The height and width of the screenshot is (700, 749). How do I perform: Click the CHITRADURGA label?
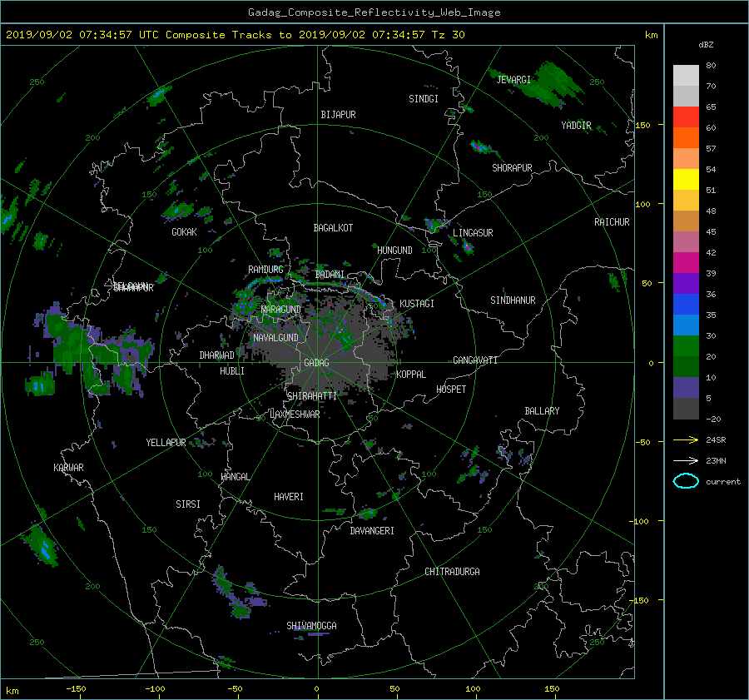click(x=452, y=572)
